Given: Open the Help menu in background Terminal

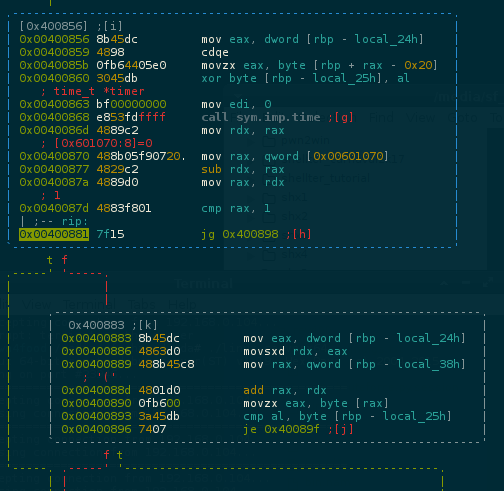Looking at the screenshot, I should pyautogui.click(x=182, y=304).
